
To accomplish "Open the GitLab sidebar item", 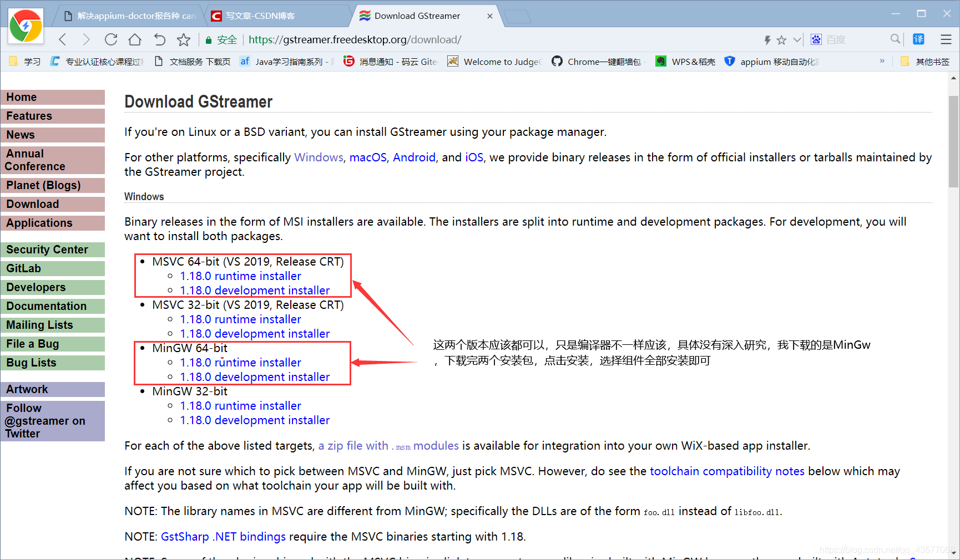I will [x=53, y=268].
